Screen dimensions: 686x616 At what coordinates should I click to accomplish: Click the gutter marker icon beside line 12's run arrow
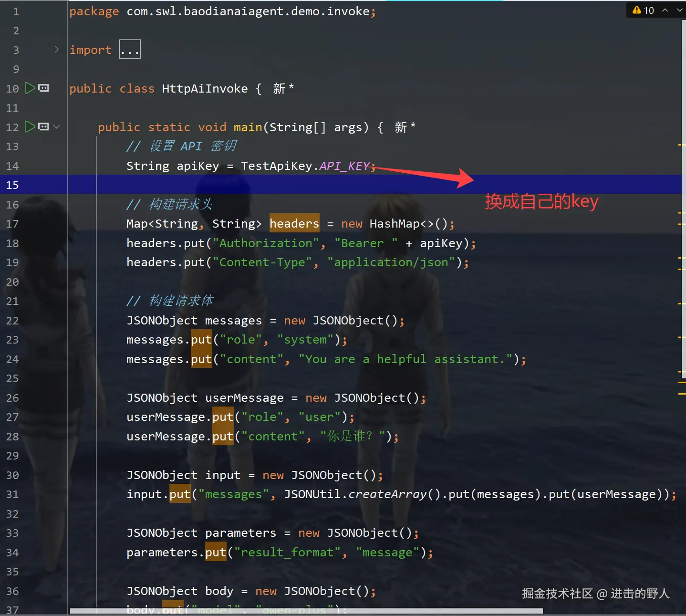point(43,126)
